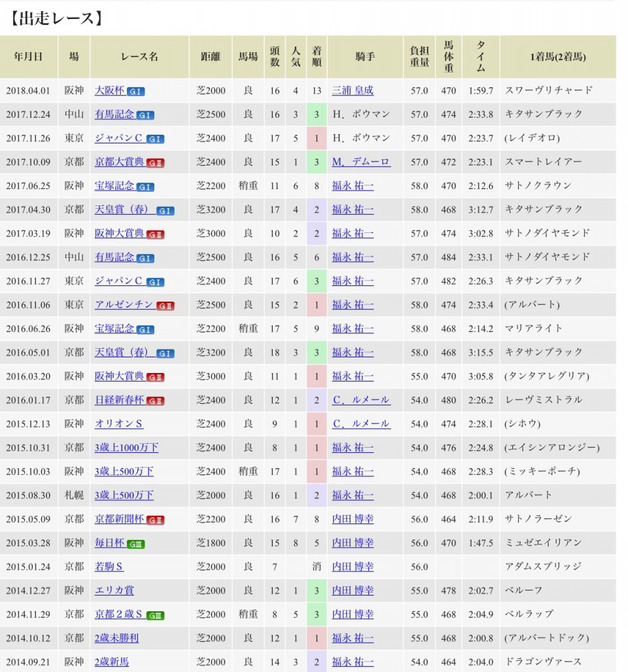This screenshot has height=672, width=628.
Task: Click the GII badge beside 京都大賞典
Action: [155, 163]
